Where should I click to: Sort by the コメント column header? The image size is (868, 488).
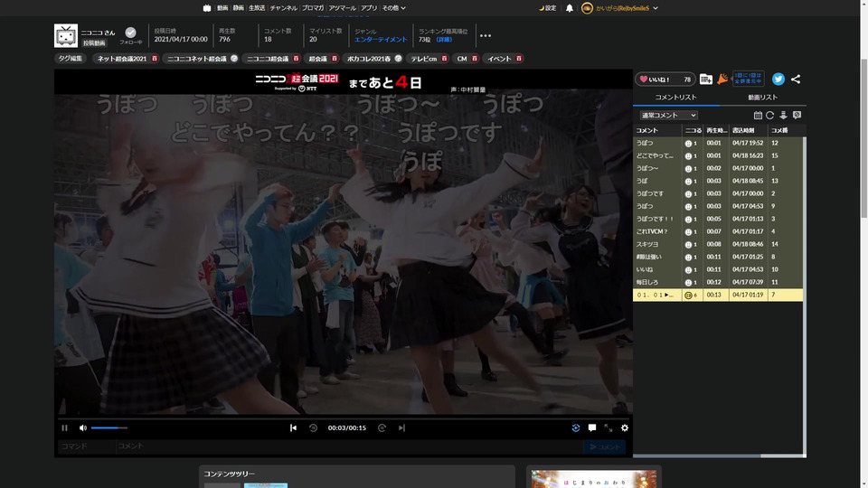657,130
